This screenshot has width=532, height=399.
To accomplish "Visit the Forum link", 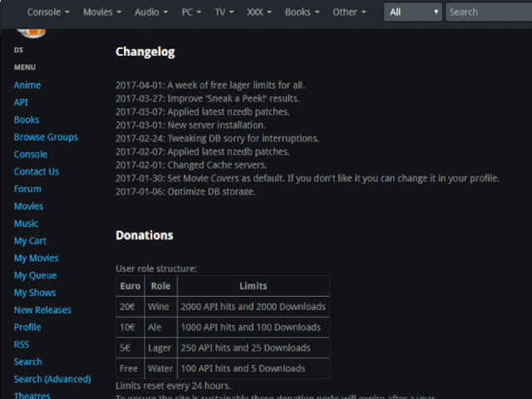I will 27,189.
